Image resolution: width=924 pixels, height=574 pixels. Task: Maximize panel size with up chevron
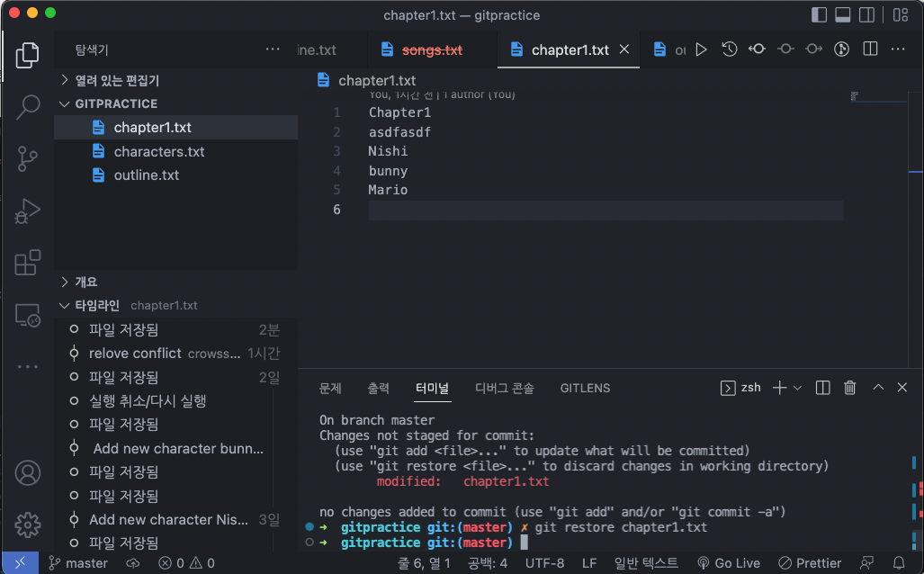878,387
